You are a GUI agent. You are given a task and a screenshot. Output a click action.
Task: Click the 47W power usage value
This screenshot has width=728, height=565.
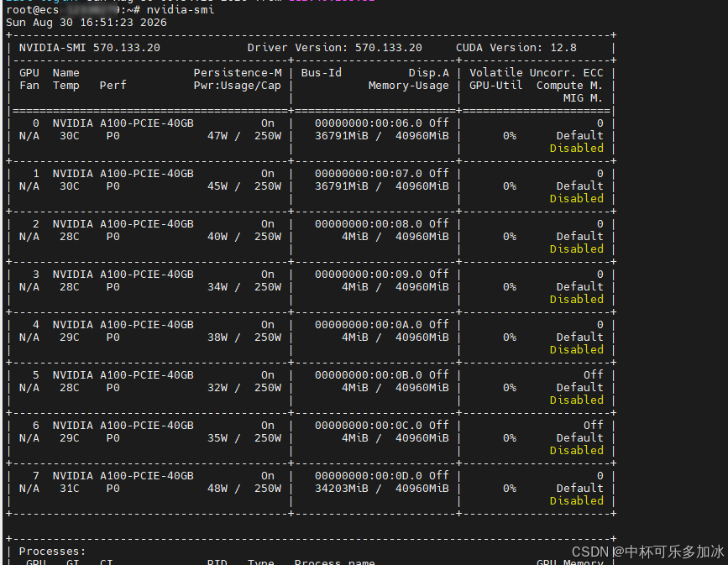pos(217,135)
